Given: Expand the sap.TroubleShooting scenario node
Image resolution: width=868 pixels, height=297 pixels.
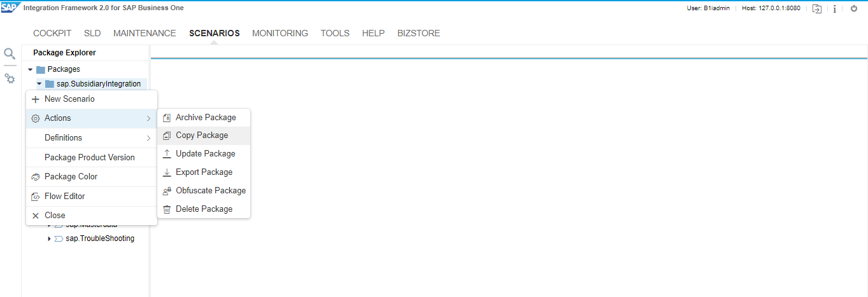Looking at the screenshot, I should pos(49,239).
